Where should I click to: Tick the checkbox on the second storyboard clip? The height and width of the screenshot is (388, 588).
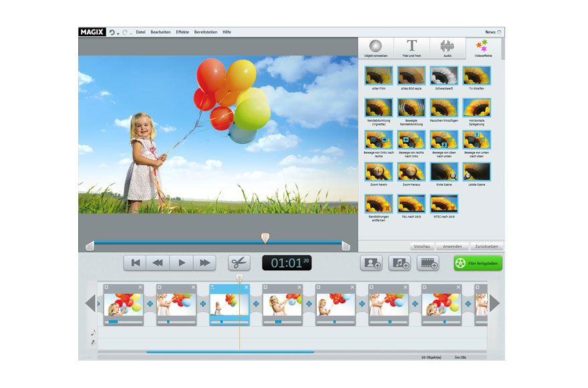click(x=160, y=288)
